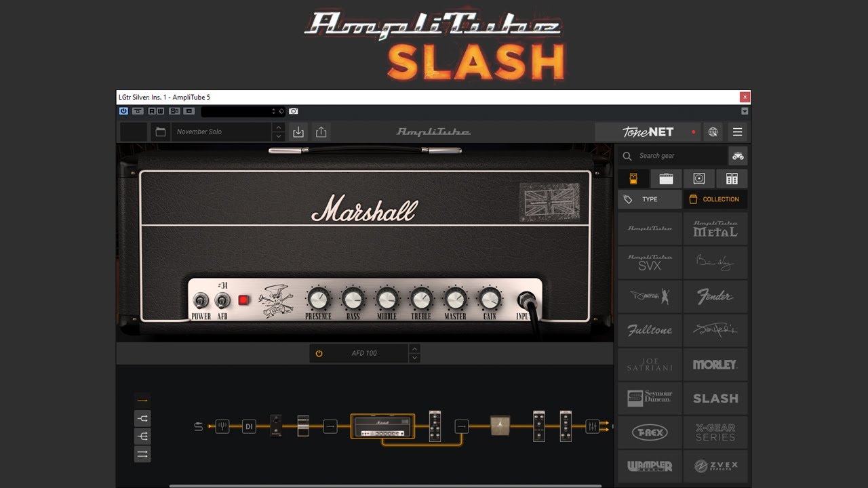Switch to the stomp pedals gear tab

coord(633,179)
